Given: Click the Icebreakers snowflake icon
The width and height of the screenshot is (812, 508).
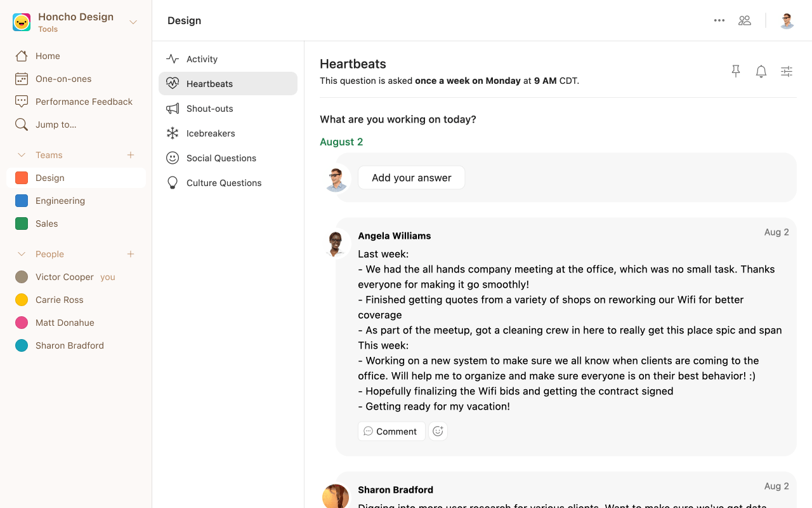Looking at the screenshot, I should click(173, 133).
